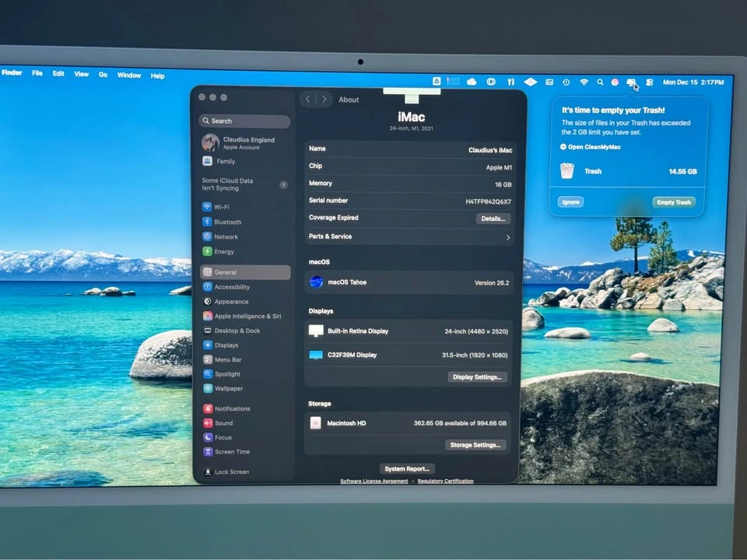This screenshot has width=747, height=560.
Task: Open Screen Time settings
Action: pyautogui.click(x=227, y=452)
